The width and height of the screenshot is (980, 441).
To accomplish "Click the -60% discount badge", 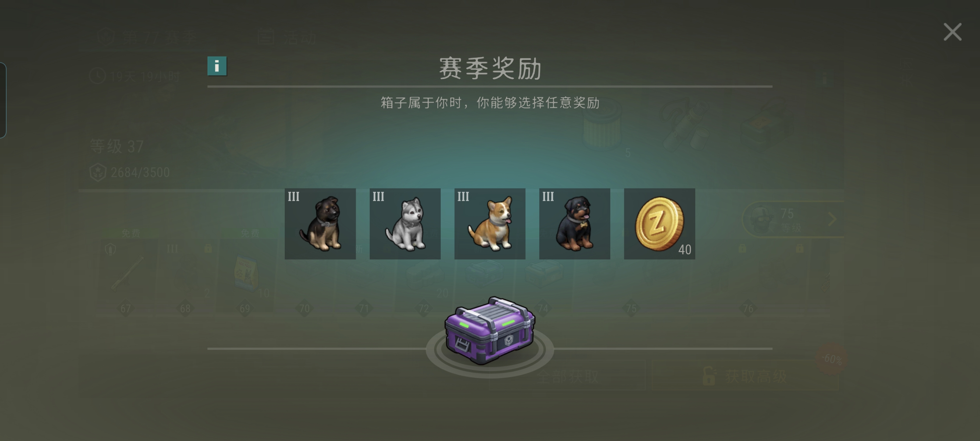I will 832,359.
